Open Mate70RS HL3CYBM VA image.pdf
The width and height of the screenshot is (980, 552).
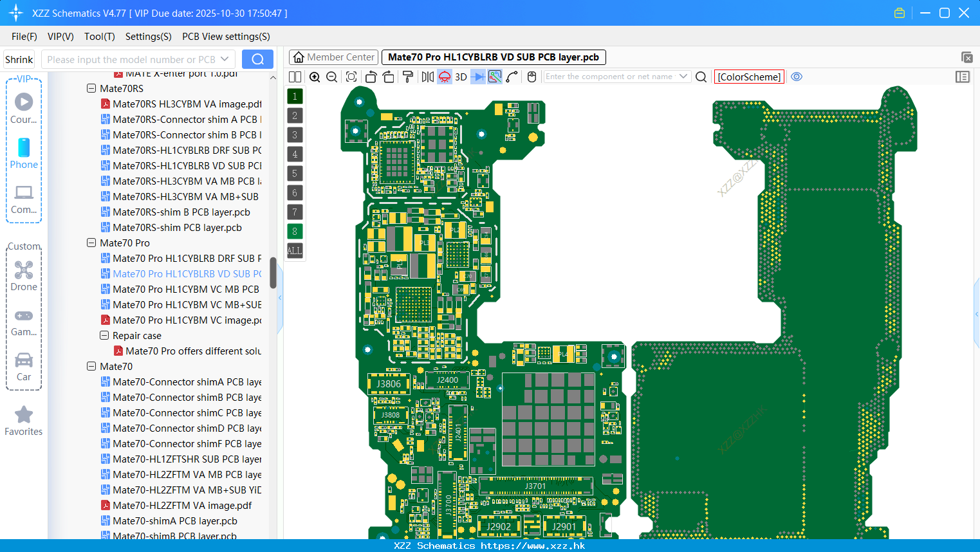181,104
